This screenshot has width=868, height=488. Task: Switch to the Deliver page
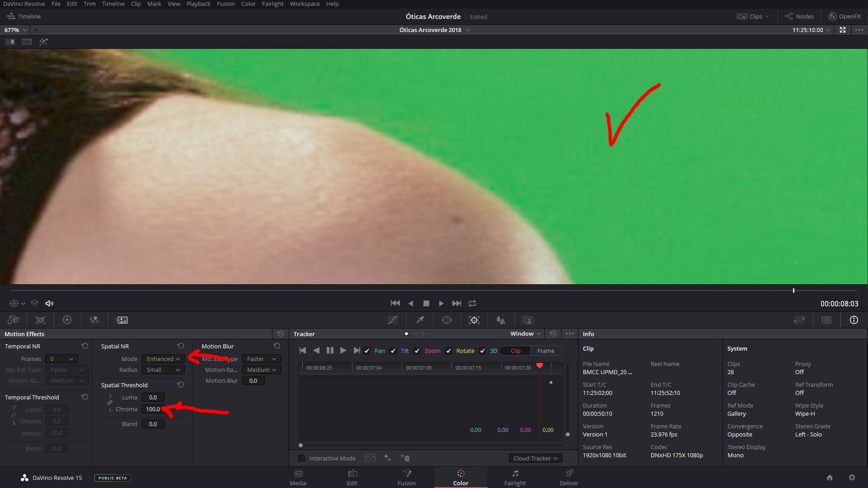[569, 478]
